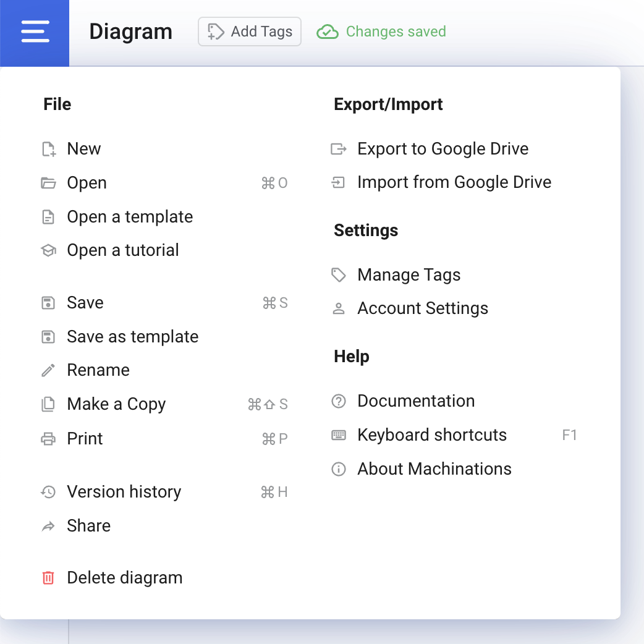Click the tag icon beside Manage Tags
This screenshot has height=644, width=644.
click(339, 275)
